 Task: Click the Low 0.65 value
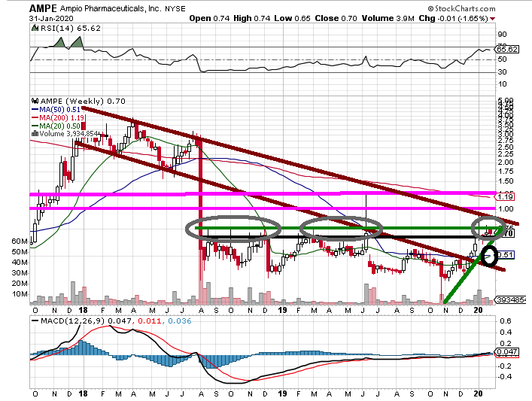tap(292, 18)
